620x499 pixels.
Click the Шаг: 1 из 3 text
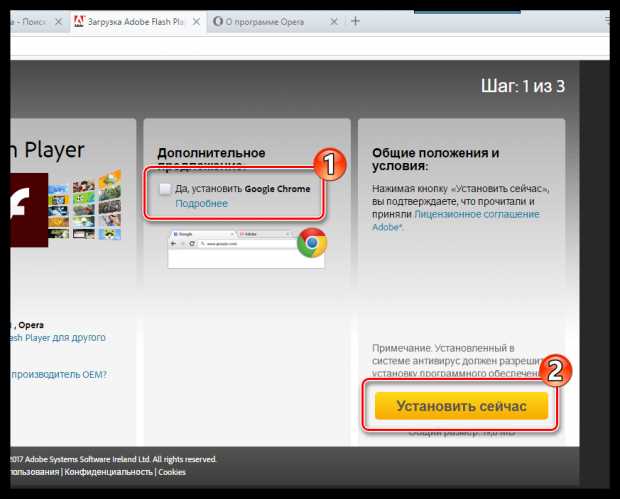(x=523, y=86)
